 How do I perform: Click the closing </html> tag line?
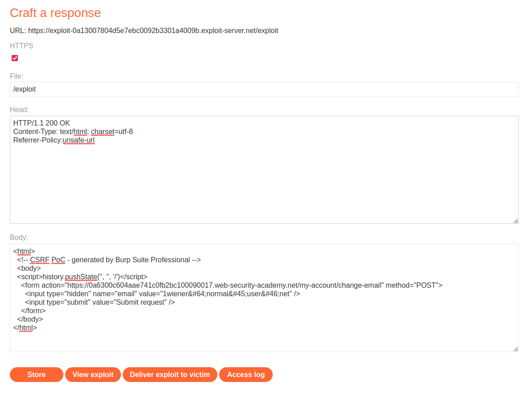[25, 328]
